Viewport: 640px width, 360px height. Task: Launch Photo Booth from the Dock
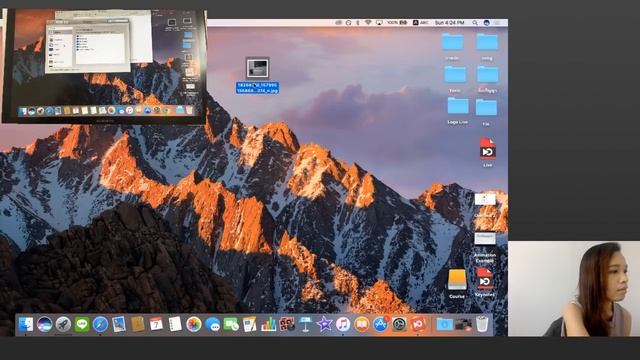coord(287,324)
